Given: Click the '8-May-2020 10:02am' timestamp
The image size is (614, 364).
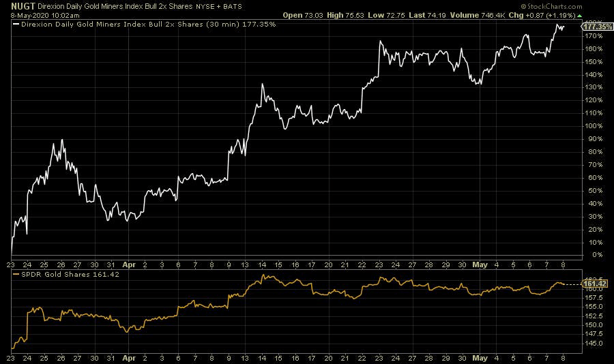Looking at the screenshot, I should pyautogui.click(x=45, y=15).
